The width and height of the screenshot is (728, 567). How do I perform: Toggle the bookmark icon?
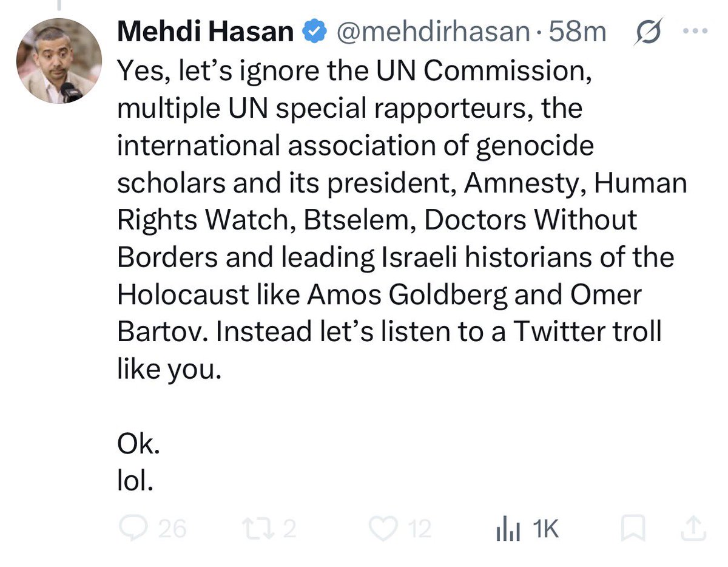click(632, 530)
